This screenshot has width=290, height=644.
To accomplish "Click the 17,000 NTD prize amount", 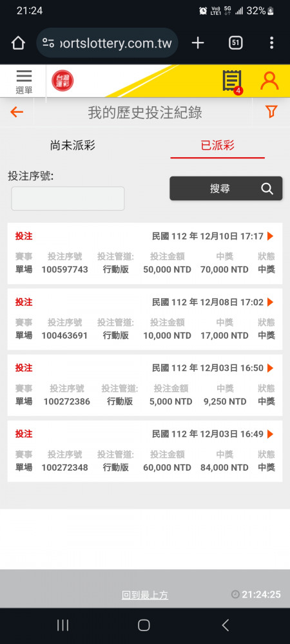I will pos(224,336).
